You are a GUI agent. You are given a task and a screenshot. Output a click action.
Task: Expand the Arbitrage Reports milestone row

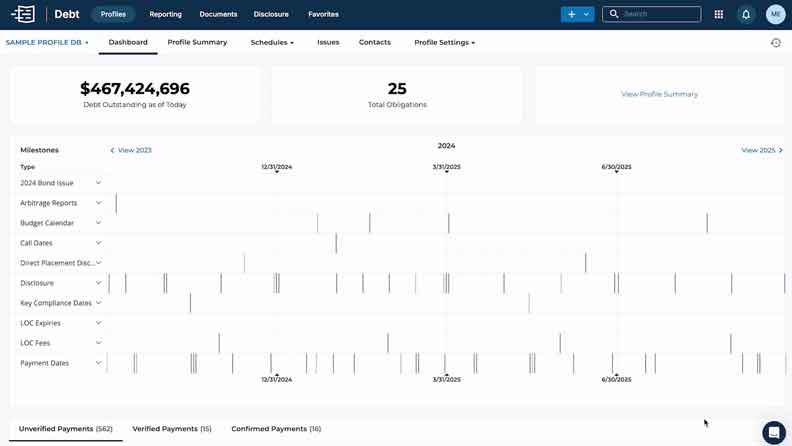[98, 203]
